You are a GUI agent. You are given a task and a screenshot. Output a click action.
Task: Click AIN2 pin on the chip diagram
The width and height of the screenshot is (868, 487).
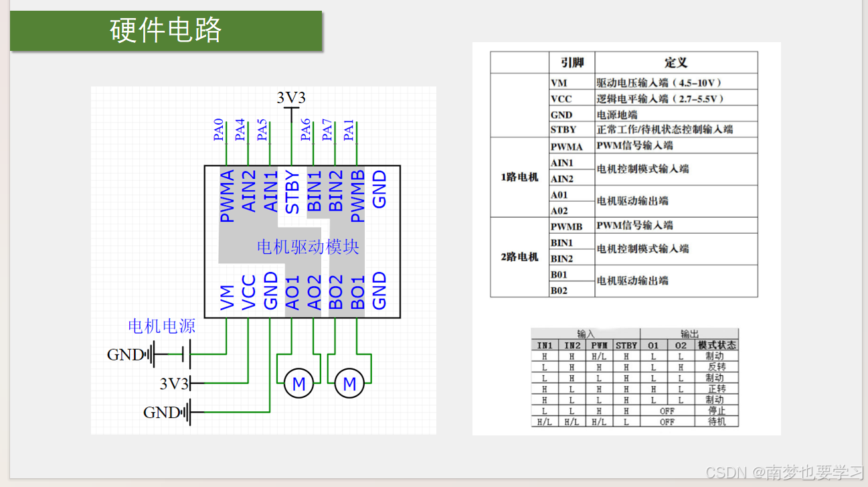[x=249, y=191]
